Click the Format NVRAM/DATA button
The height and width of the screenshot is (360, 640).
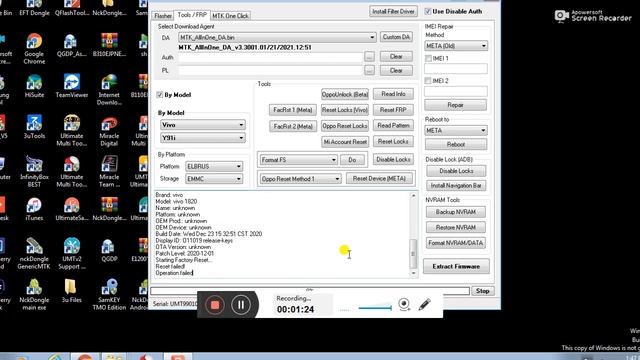pos(456,243)
